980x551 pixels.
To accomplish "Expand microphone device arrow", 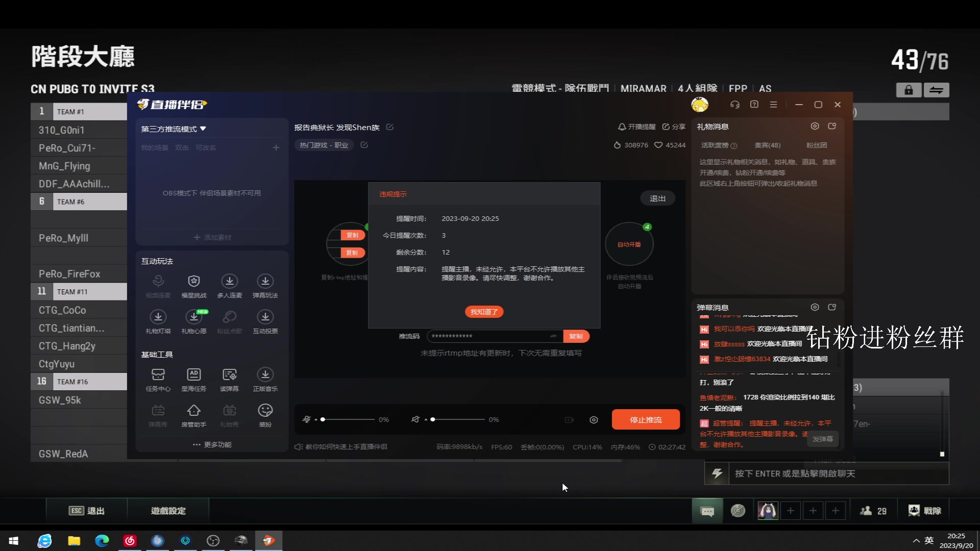I will click(316, 419).
